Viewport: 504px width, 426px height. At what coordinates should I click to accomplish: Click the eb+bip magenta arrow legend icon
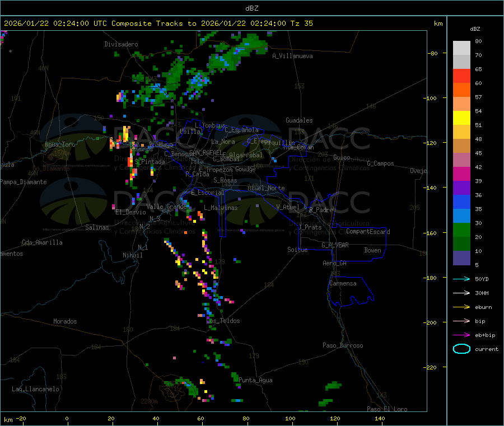pyautogui.click(x=461, y=335)
